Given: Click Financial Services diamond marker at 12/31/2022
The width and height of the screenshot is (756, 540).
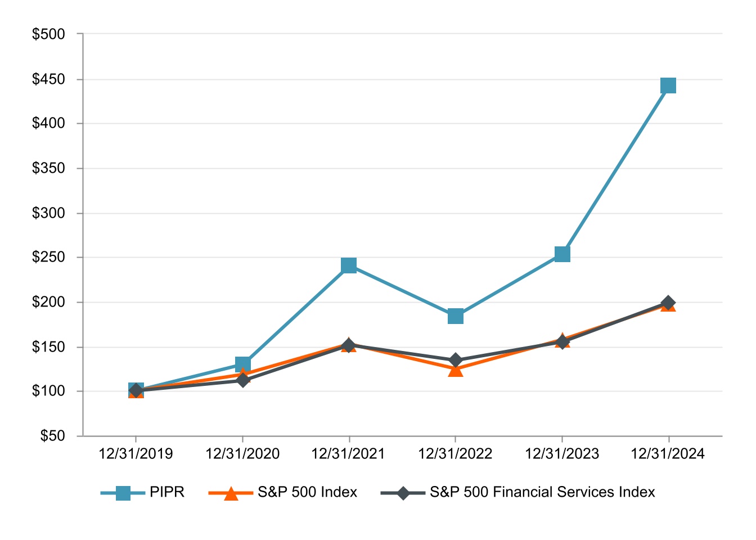Looking at the screenshot, I should point(456,360).
